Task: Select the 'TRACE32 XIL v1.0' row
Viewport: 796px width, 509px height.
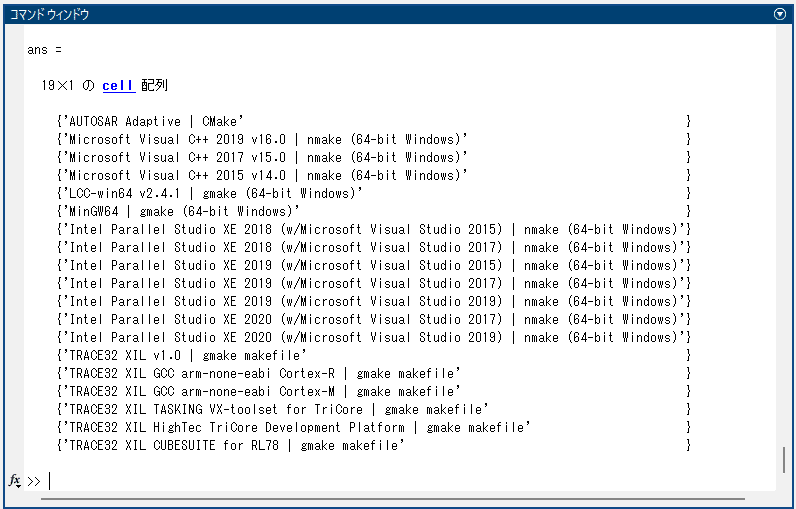Action: 374,355
